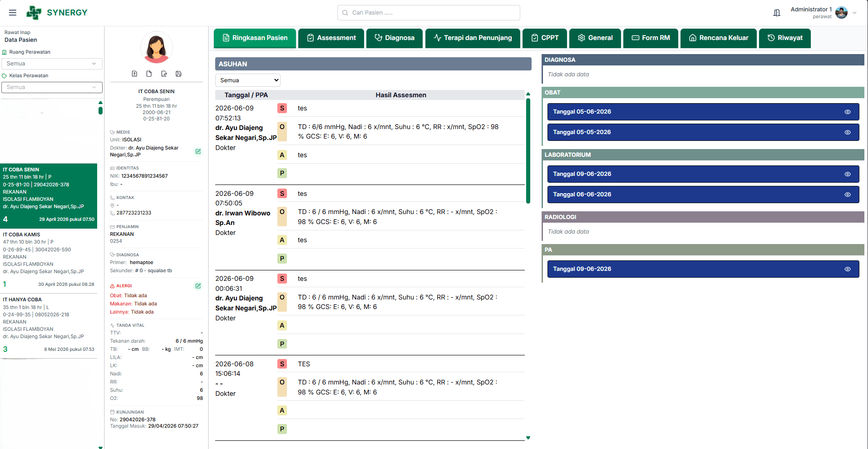Click the Rencana Keluar button
This screenshot has height=449, width=868.
coord(719,38)
